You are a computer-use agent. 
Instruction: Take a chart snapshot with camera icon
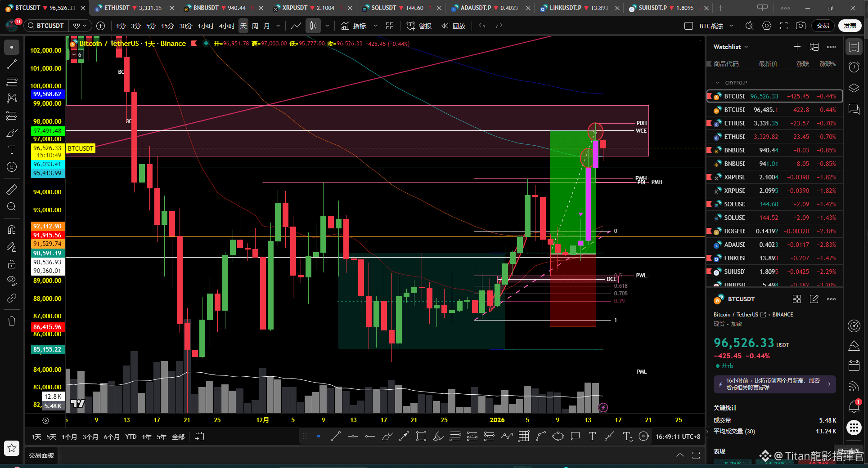(801, 26)
